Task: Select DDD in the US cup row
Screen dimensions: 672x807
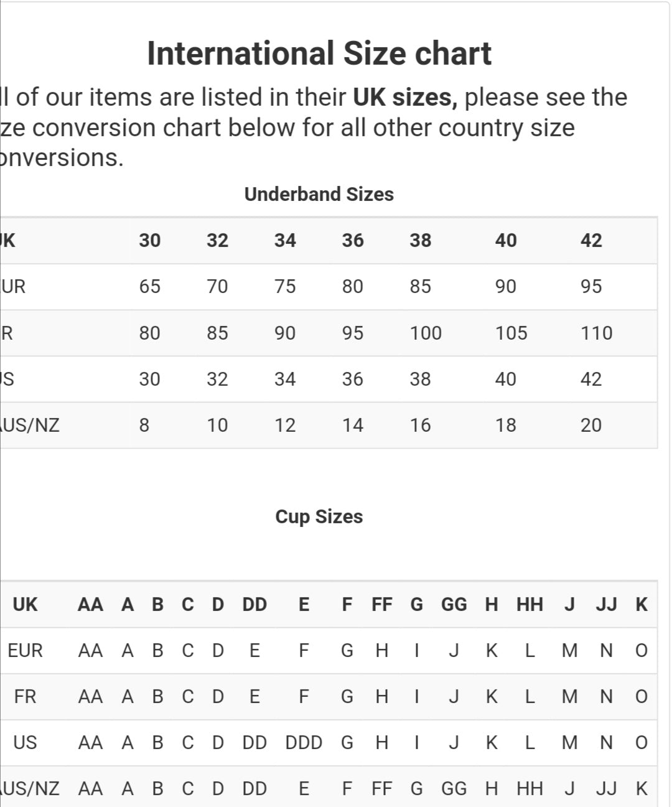Action: click(x=304, y=742)
